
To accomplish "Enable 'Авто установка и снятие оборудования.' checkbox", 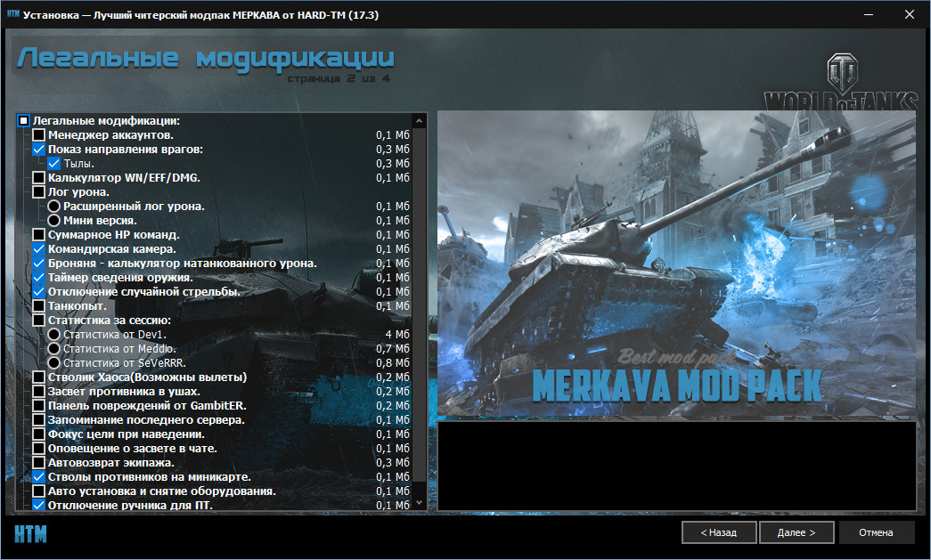I will point(38,491).
